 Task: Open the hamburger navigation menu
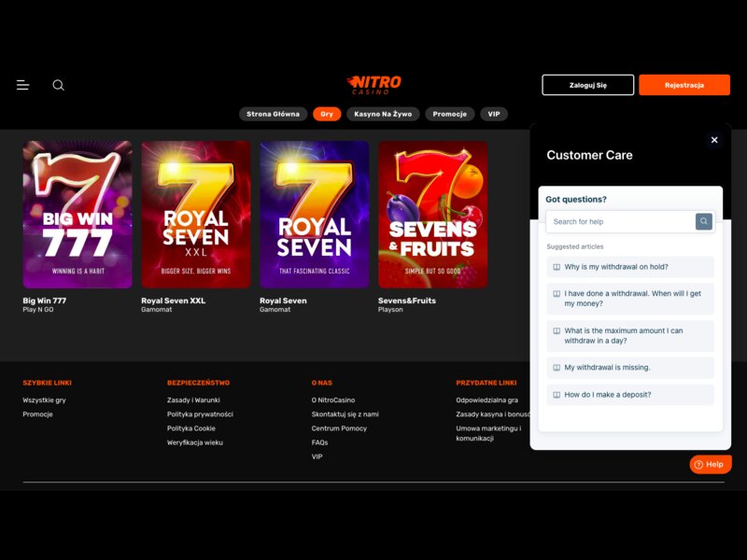(x=22, y=85)
